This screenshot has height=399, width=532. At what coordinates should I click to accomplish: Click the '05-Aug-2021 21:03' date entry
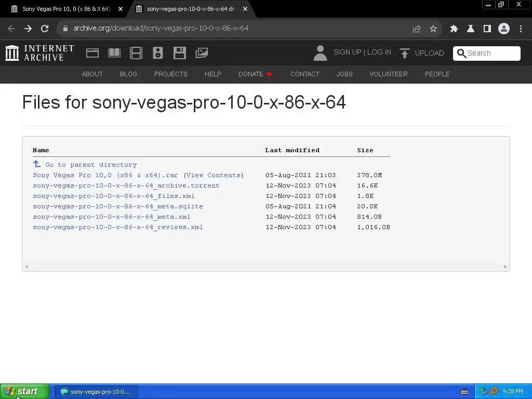point(301,175)
